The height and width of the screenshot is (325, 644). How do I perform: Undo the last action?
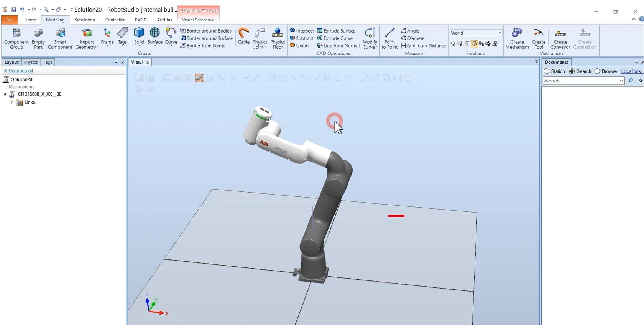point(22,10)
